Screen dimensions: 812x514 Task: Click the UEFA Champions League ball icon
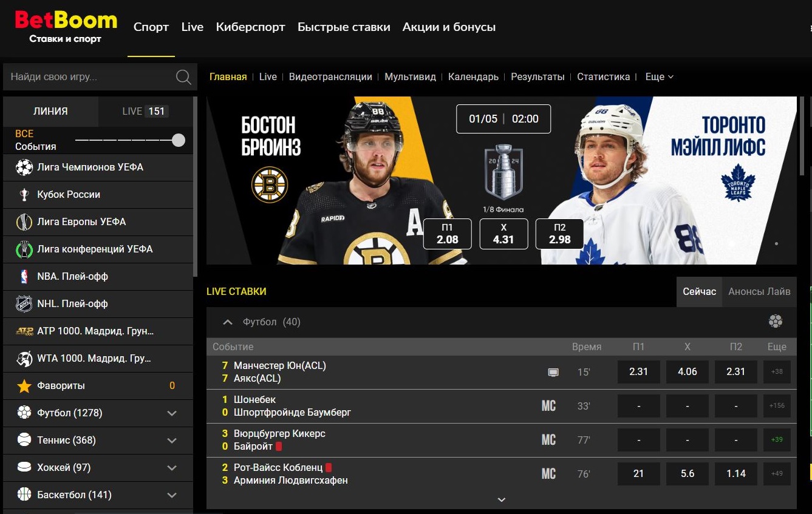(x=24, y=167)
